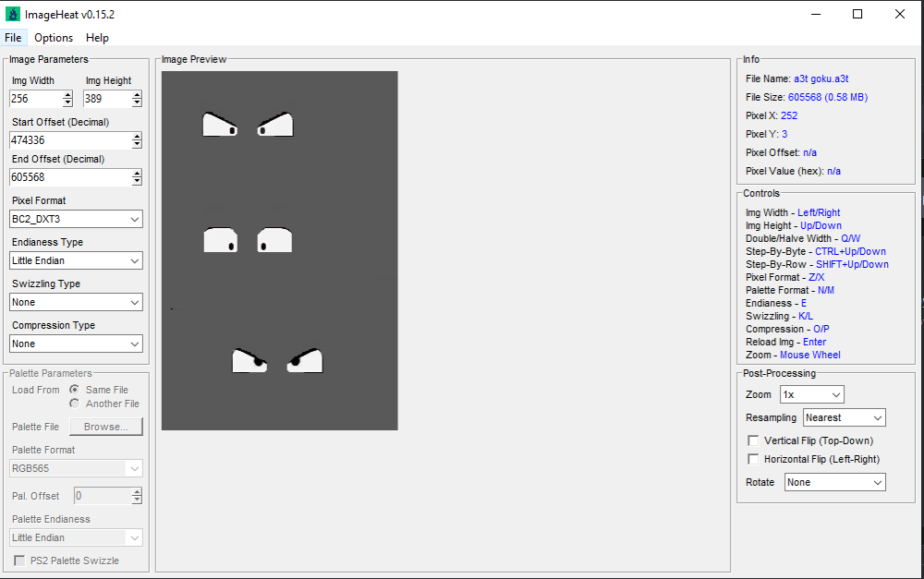Decrement Img Height using its down stepper arrow
Viewport: 924px width, 579px height.
tap(137, 103)
